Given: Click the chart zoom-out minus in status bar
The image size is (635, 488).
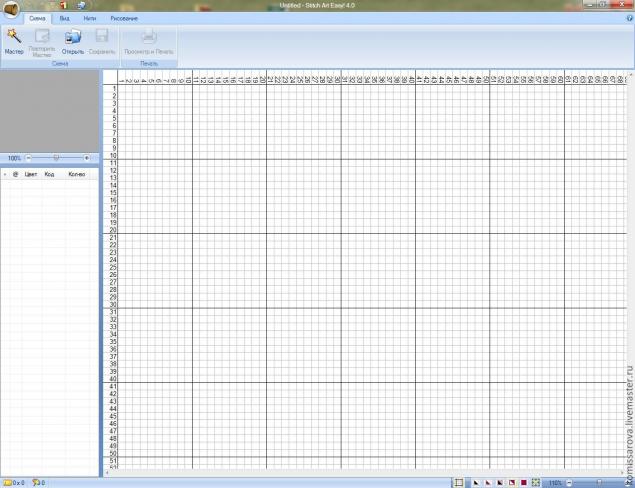Looking at the screenshot, I should coord(569,483).
